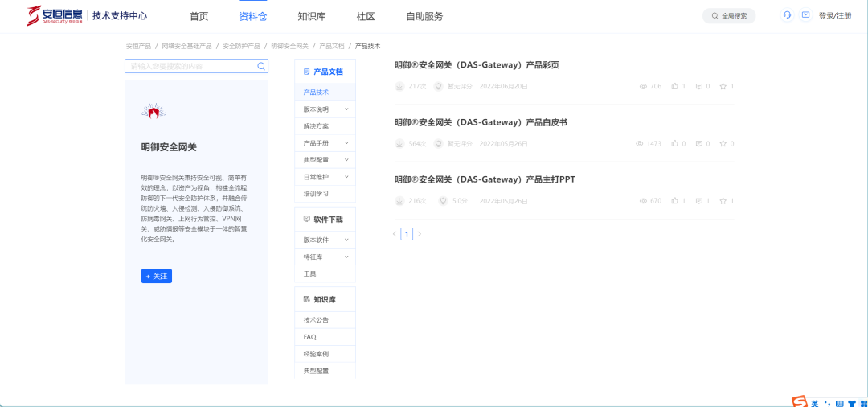Select 培训学习 in the sidebar menu
The image size is (868, 407).
[325, 194]
